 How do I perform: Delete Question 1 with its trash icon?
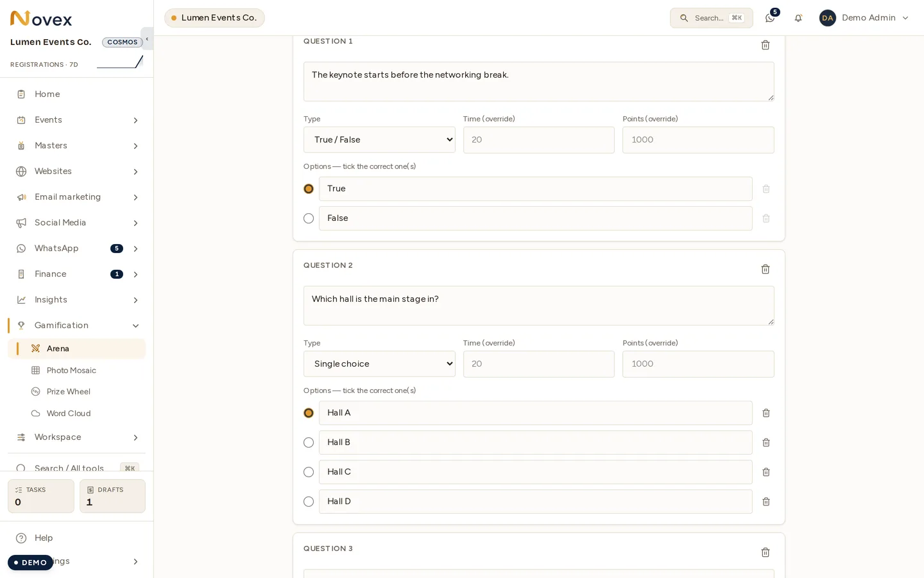point(765,45)
